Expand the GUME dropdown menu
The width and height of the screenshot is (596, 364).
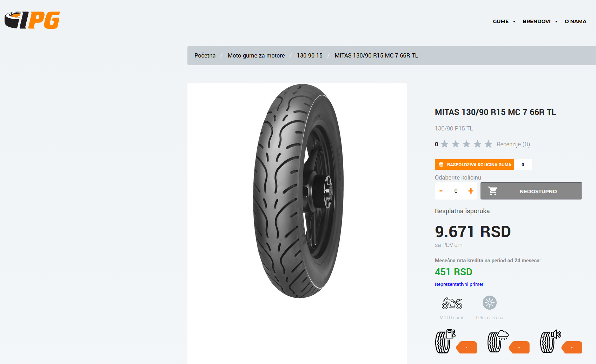[504, 21]
